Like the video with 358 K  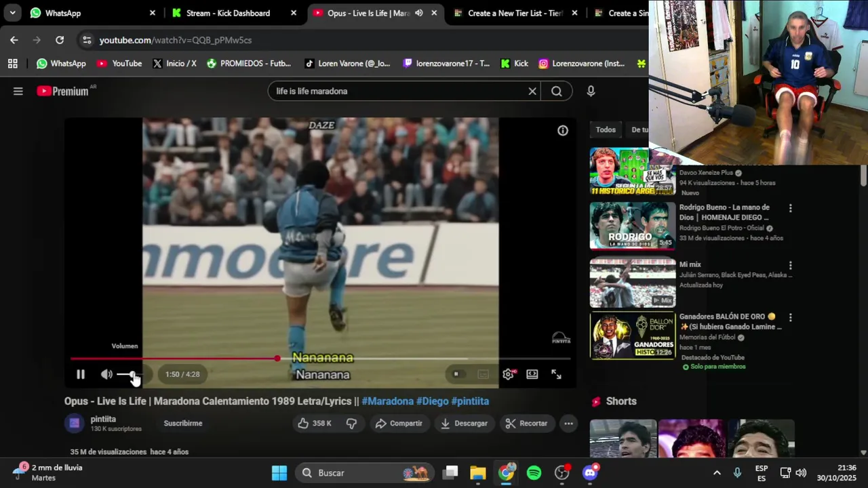point(315,423)
